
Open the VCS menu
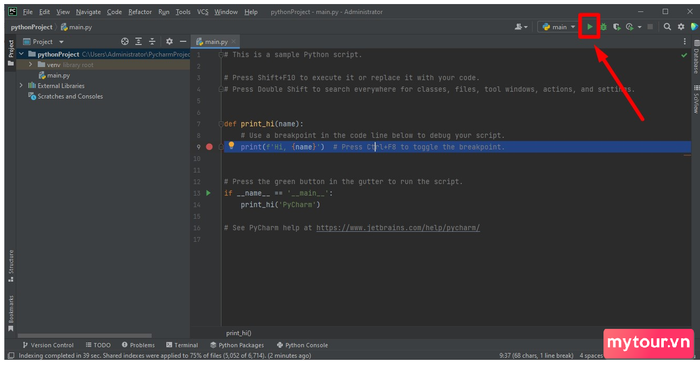click(x=203, y=12)
